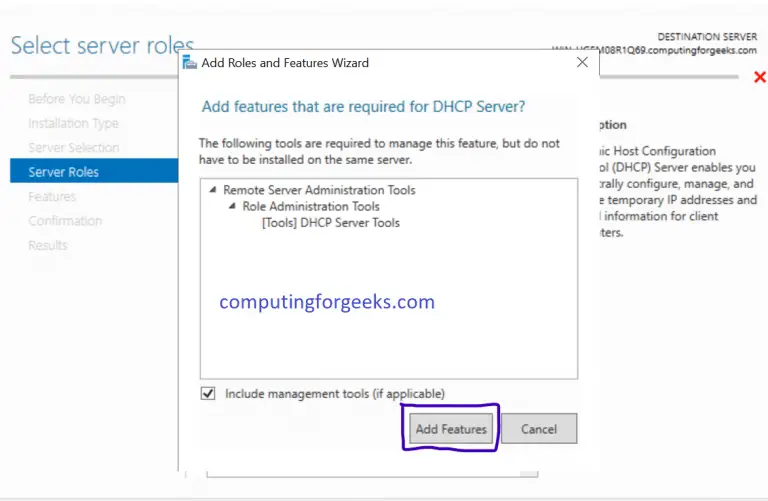Open the Confirmation step
Screen dimensions: 768x501
65,220
